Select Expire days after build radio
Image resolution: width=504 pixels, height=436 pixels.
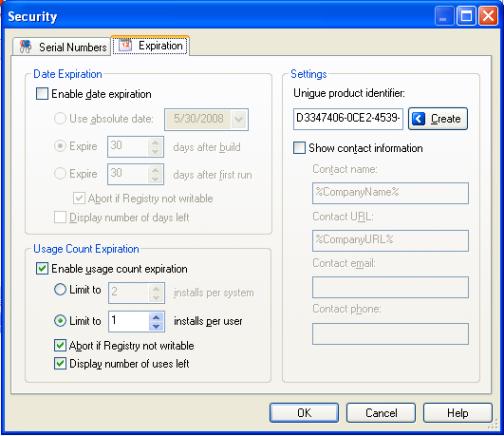(x=60, y=146)
